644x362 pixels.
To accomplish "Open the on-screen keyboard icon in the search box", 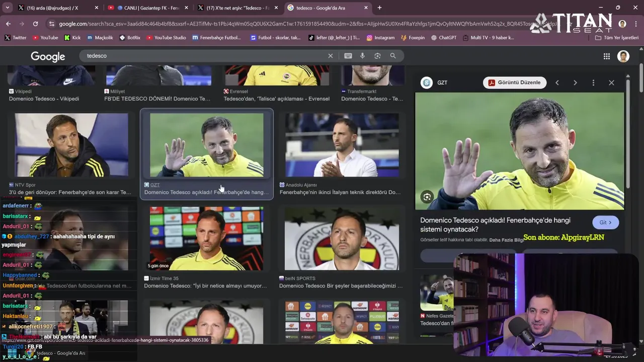I will pos(348,56).
